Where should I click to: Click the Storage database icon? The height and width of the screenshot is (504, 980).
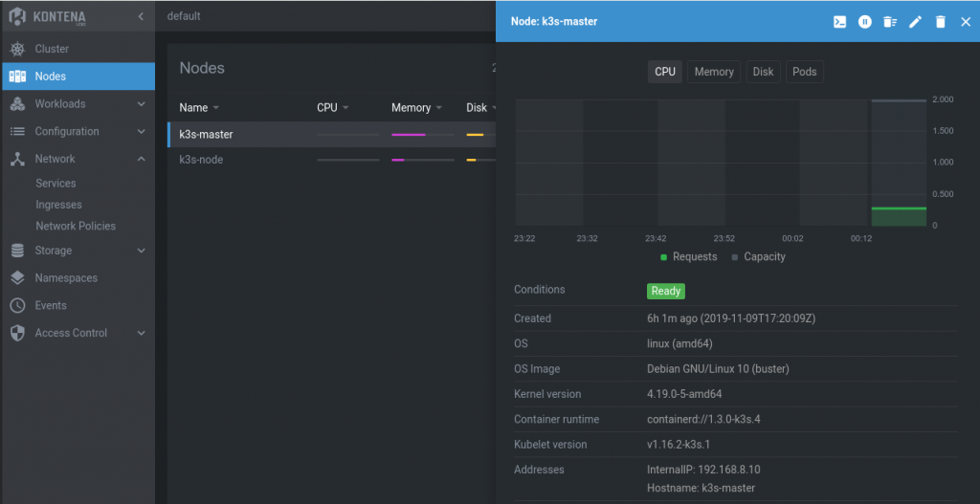(17, 251)
